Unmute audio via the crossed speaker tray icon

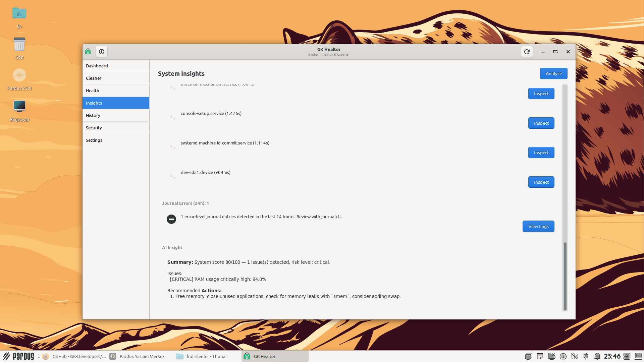click(x=574, y=356)
